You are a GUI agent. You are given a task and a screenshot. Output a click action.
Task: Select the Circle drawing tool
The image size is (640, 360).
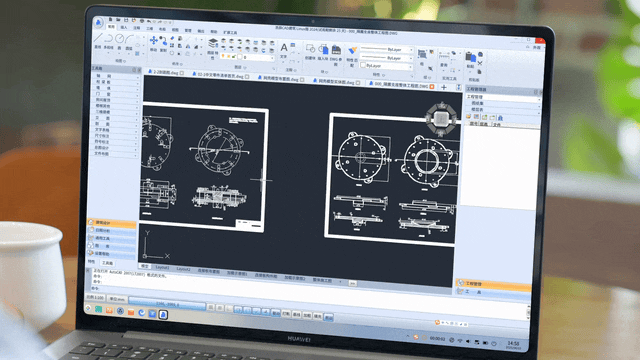tap(119, 39)
